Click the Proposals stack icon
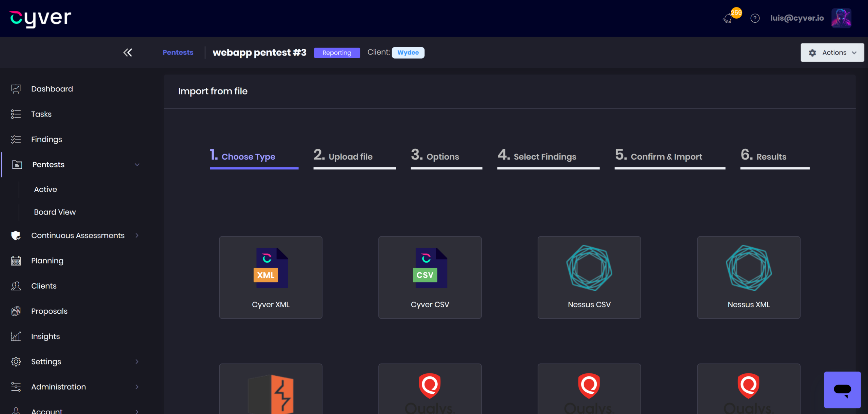Image resolution: width=868 pixels, height=414 pixels. click(x=16, y=311)
